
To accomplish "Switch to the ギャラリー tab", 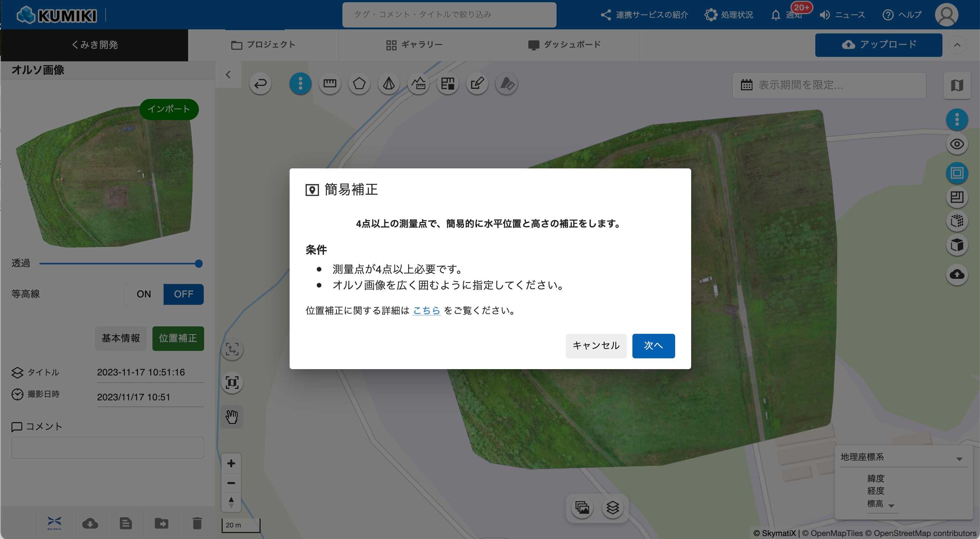I will coord(414,45).
